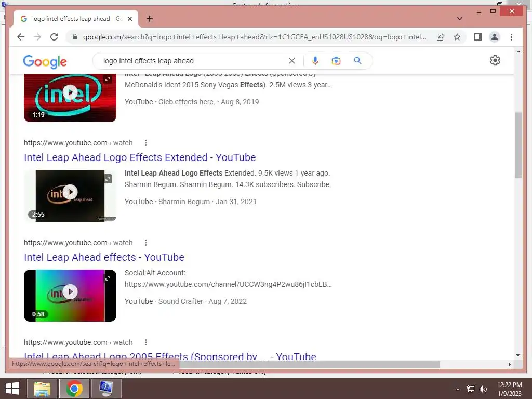The image size is (532, 399).
Task: Open the volume tray icon
Action: click(483, 389)
